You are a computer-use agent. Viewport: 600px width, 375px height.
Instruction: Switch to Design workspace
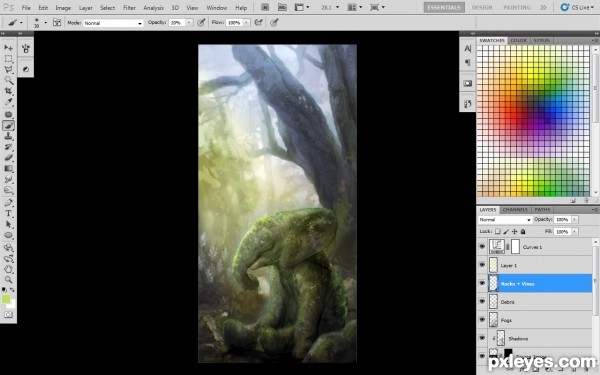click(482, 7)
